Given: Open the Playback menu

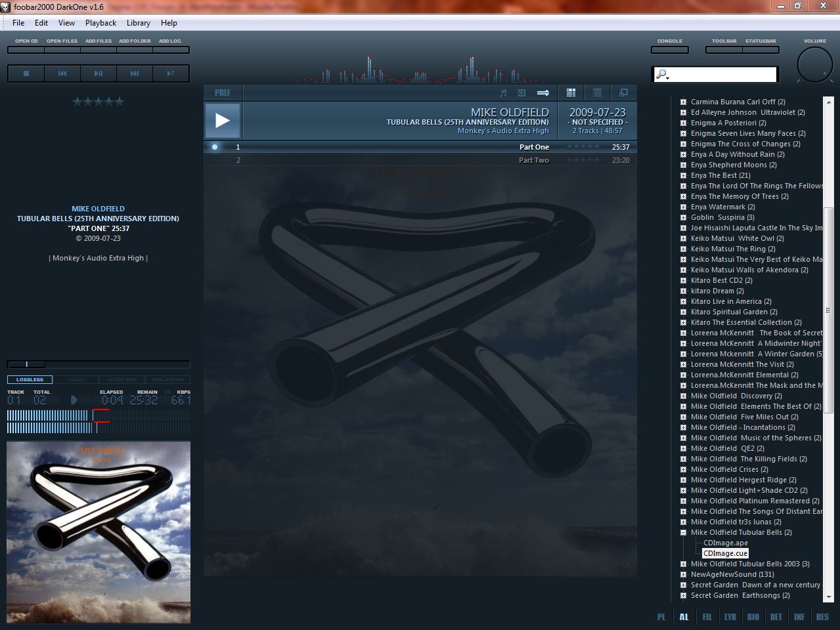Looking at the screenshot, I should tap(100, 22).
